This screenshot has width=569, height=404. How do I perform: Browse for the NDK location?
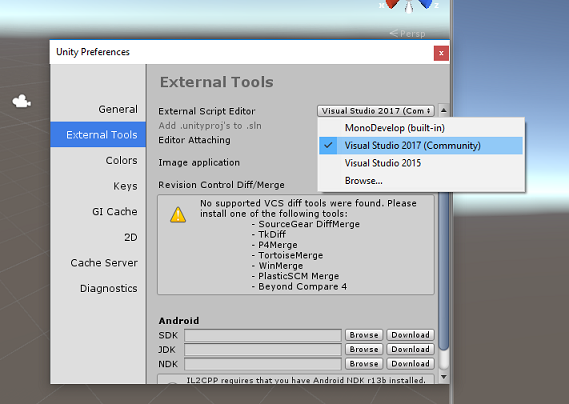click(364, 364)
